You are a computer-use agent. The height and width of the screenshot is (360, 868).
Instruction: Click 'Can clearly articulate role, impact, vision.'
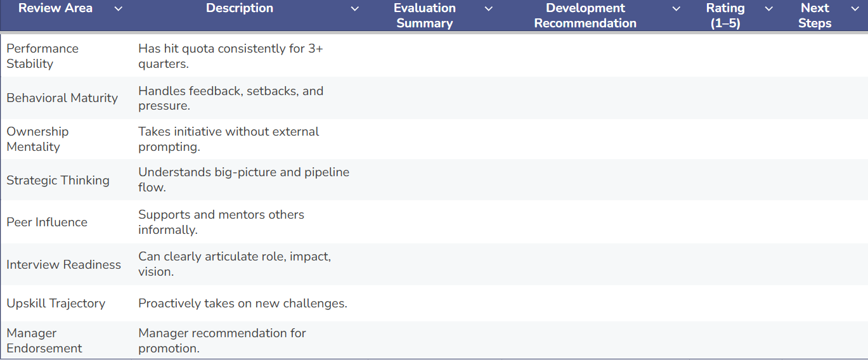tap(235, 264)
